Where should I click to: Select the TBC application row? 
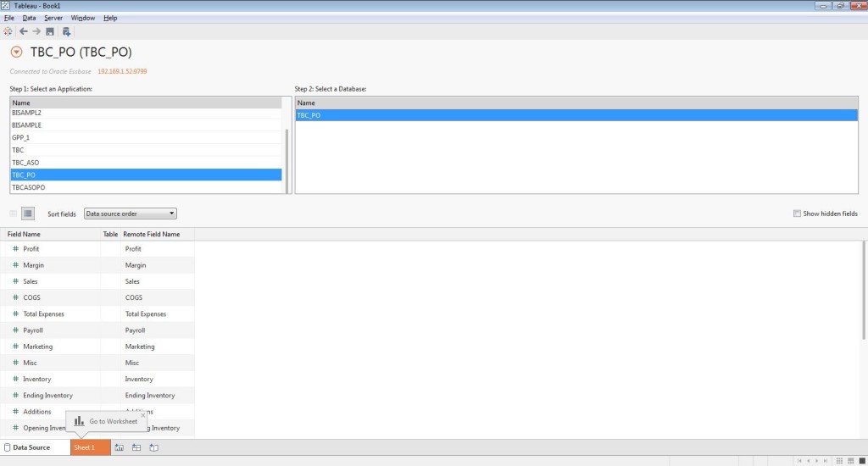click(146, 150)
